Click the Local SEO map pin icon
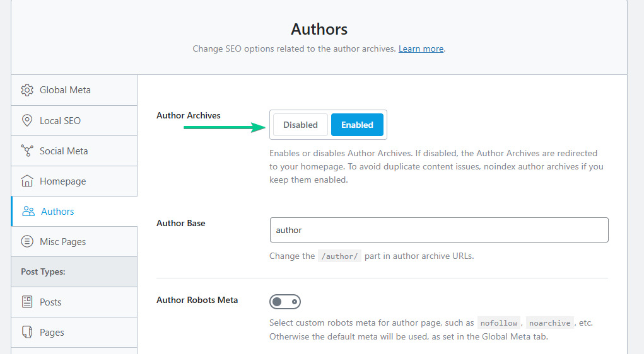The image size is (644, 354). (x=27, y=120)
